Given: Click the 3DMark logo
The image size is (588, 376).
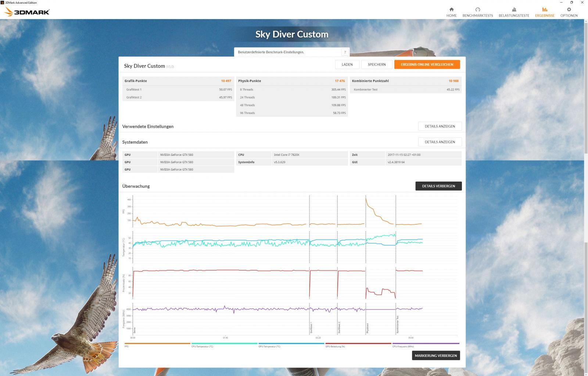Looking at the screenshot, I should tap(27, 12).
